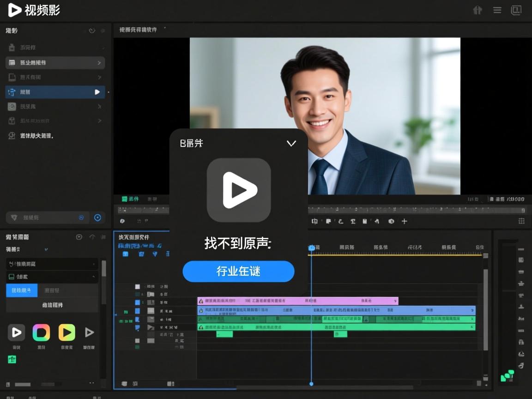
Task: Open the hamburger menu at the top right
Action: tap(497, 10)
